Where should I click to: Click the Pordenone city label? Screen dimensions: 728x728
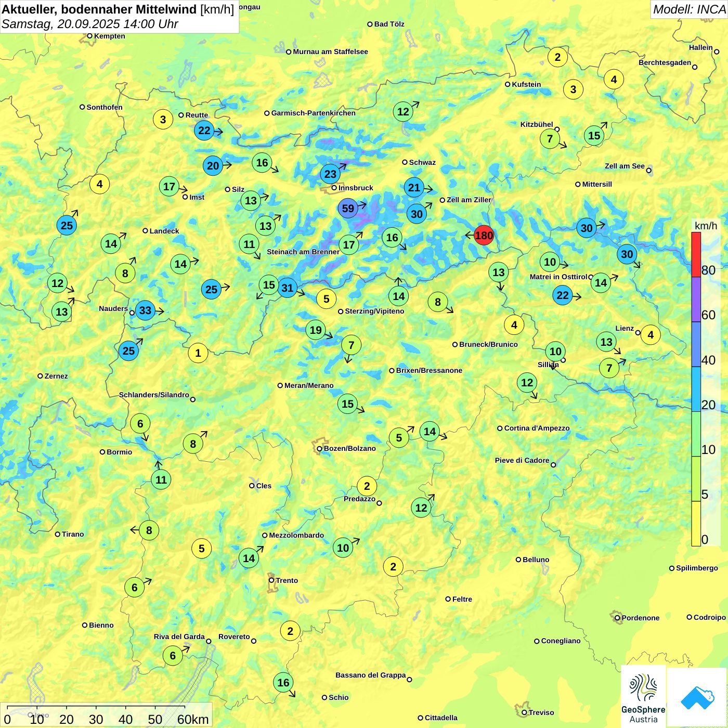[641, 618]
